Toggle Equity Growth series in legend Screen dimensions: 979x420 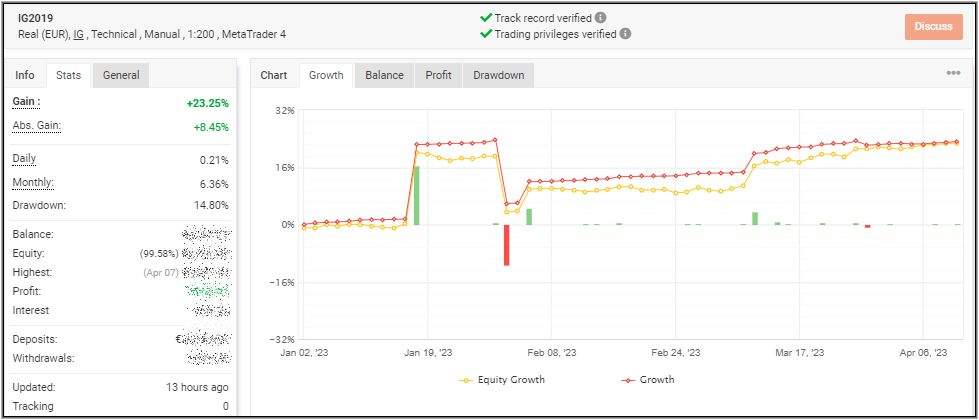[504, 380]
